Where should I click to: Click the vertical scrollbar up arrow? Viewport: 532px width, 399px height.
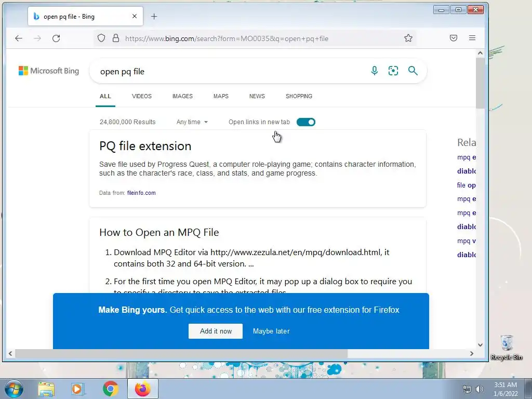tap(480, 53)
